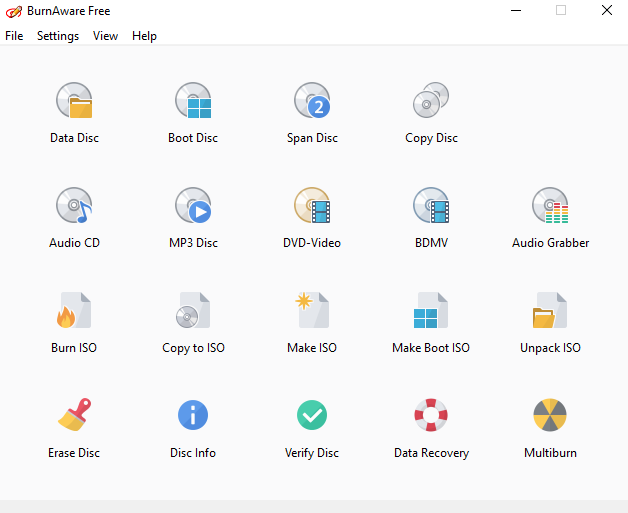The height and width of the screenshot is (513, 628).
Task: Open the Data Disc tool icon
Action: (x=74, y=100)
